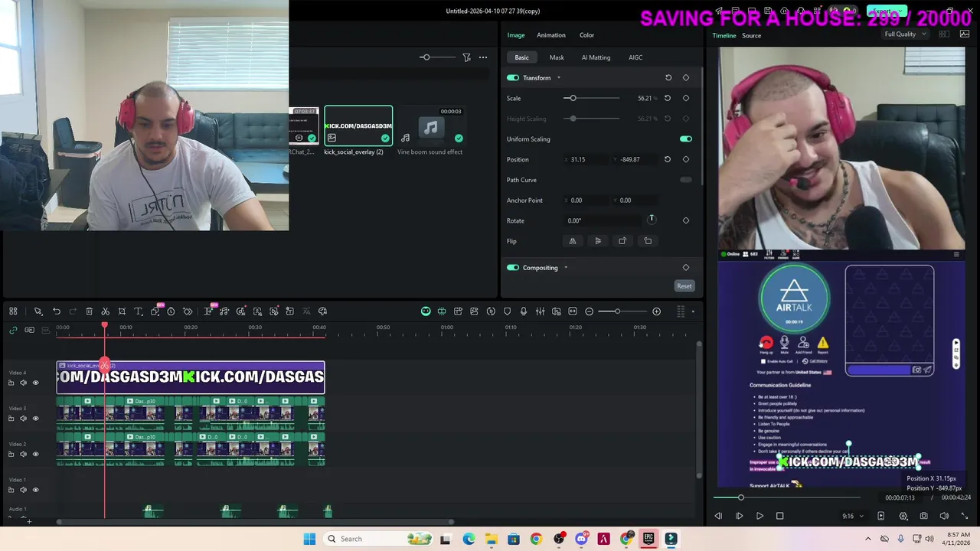Open Windows Start menu

(x=309, y=539)
